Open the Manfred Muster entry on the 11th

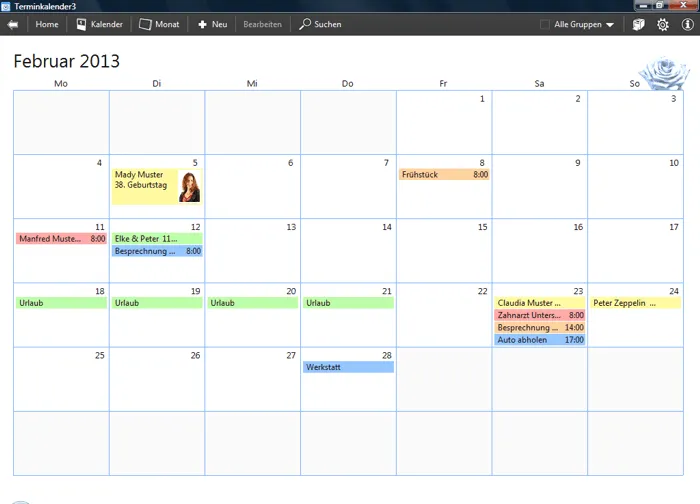coord(61,239)
